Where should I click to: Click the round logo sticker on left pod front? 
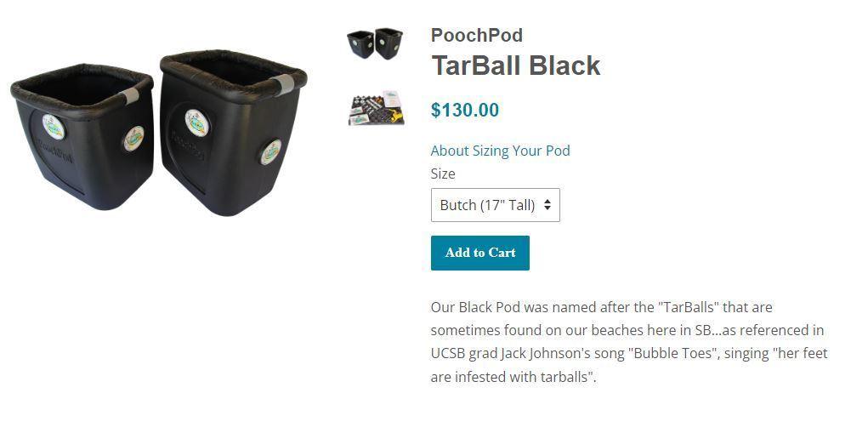click(x=54, y=127)
